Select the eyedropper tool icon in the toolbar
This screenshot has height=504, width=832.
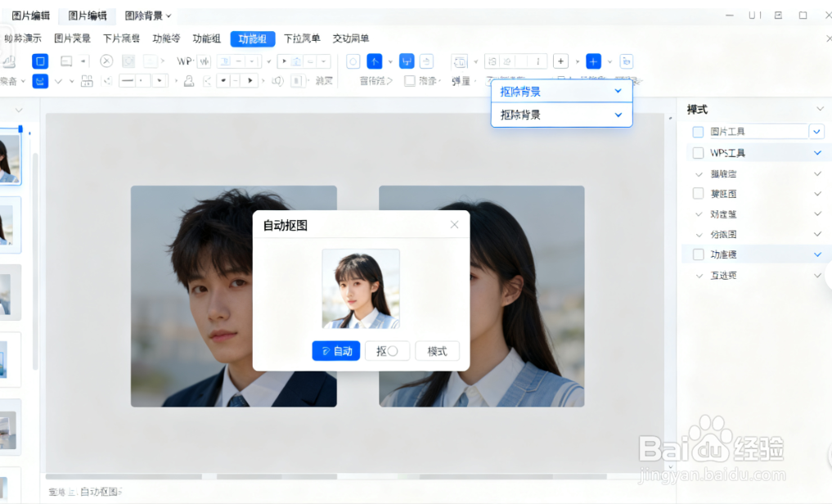pos(187,80)
